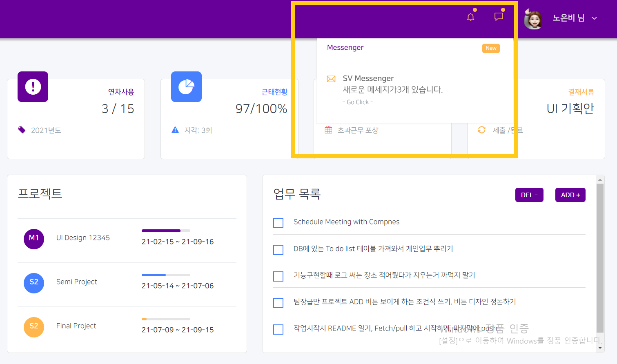Click the blue pie chart attendance icon

[186, 87]
